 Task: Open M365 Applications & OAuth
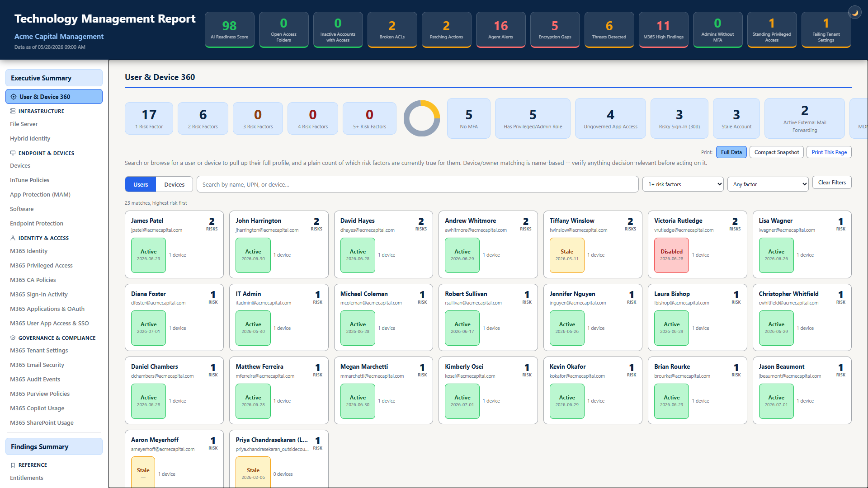pyautogui.click(x=47, y=309)
